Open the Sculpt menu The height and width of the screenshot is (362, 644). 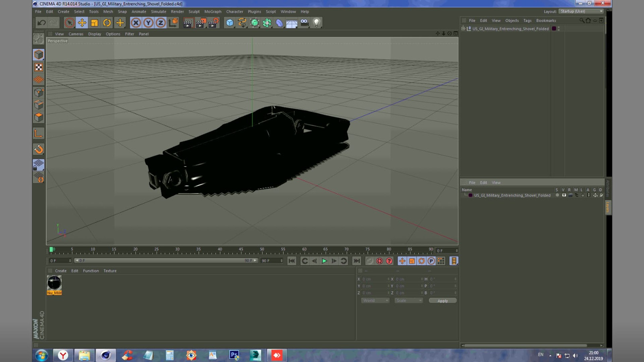pos(194,11)
